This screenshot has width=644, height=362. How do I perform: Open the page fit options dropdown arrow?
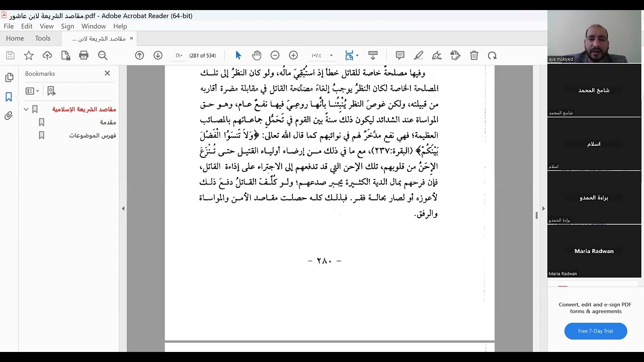[x=357, y=56]
